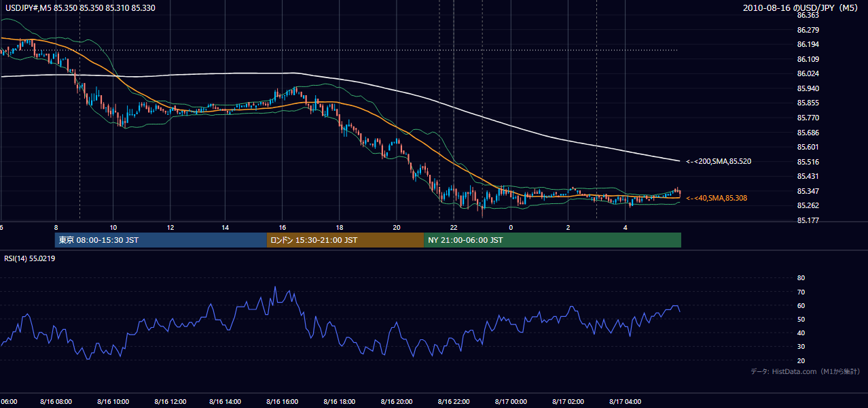This screenshot has width=868, height=408.
Task: Click the bottom time label 8/17 00:00
Action: click(511, 401)
